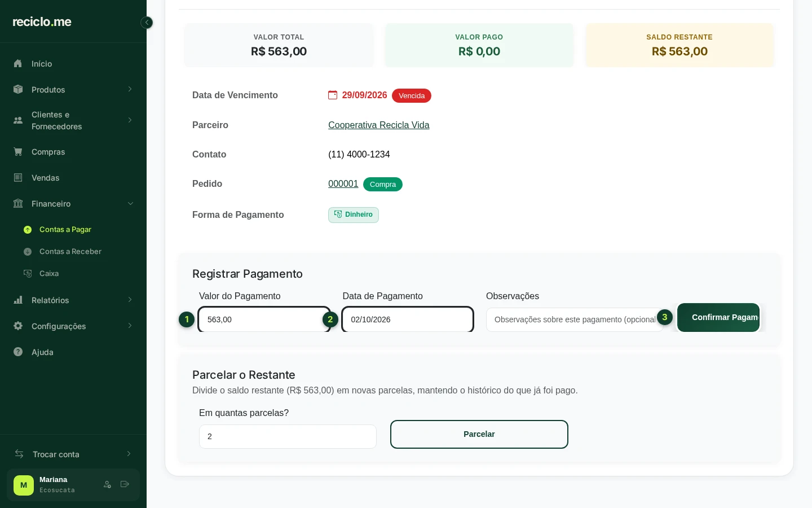The width and height of the screenshot is (812, 508).
Task: Click the Contas a Pagar arrow icon
Action: click(x=28, y=230)
